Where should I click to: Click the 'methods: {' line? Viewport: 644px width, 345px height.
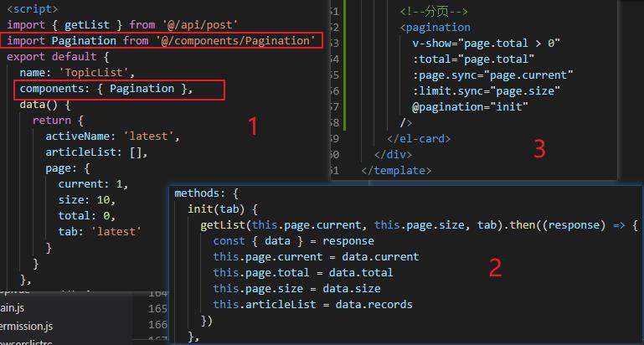(207, 193)
